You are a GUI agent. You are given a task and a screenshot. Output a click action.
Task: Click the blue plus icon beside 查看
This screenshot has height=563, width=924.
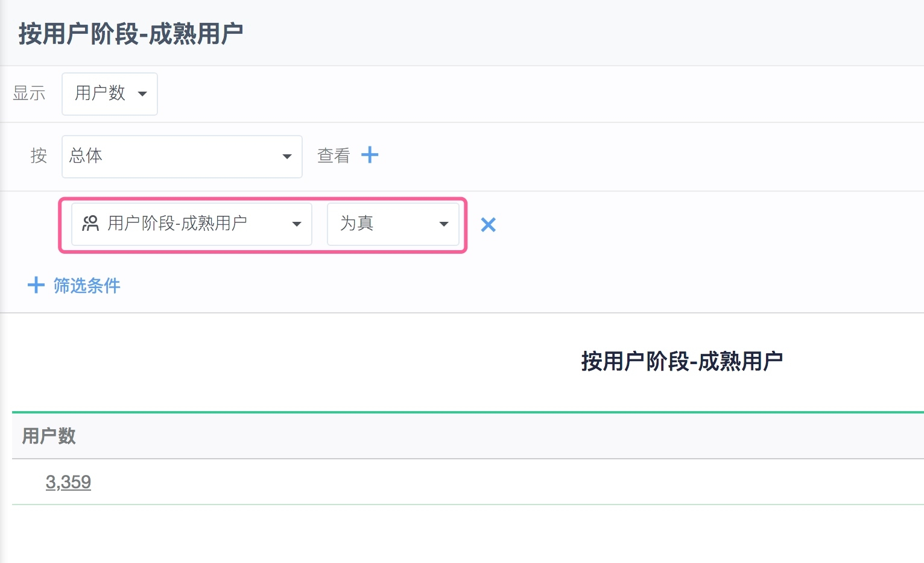click(370, 156)
